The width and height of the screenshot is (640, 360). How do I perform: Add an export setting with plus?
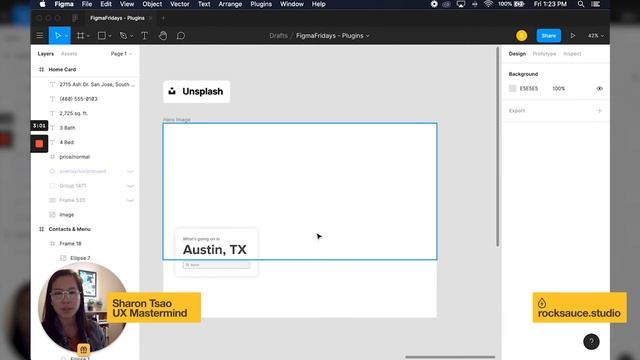tap(600, 111)
